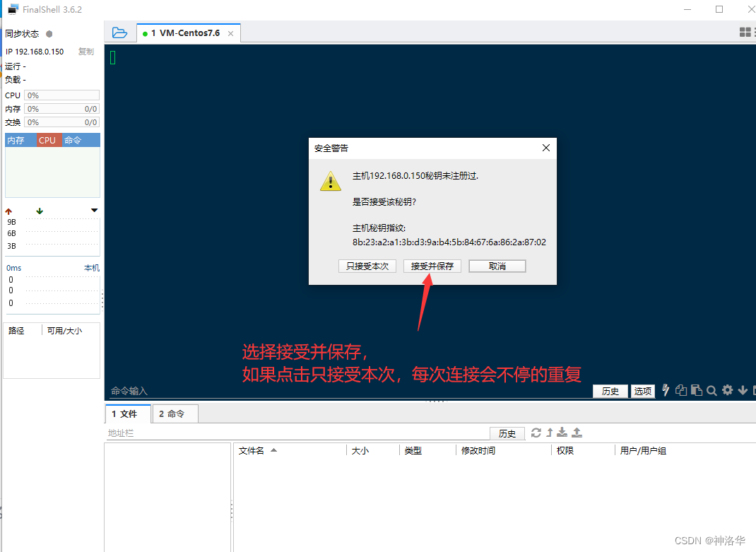Open the connection manager folder icon
The width and height of the screenshot is (756, 552).
pyautogui.click(x=119, y=32)
